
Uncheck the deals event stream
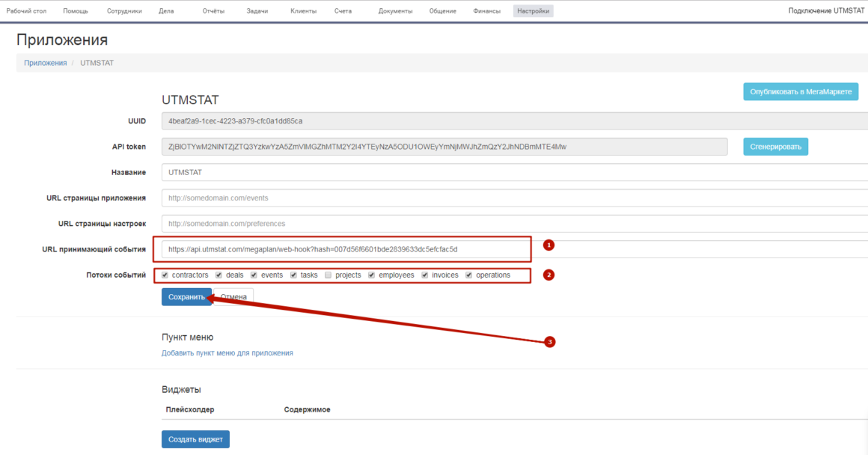coord(219,275)
